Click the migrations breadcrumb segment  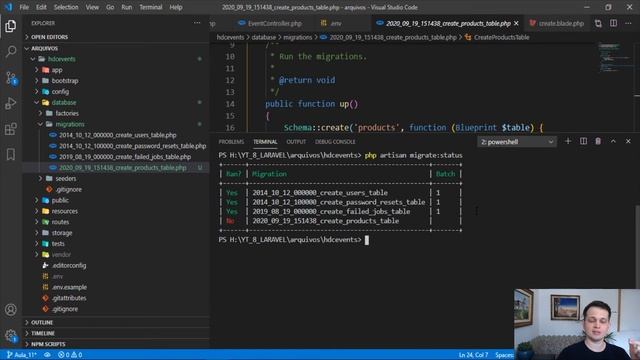298,37
